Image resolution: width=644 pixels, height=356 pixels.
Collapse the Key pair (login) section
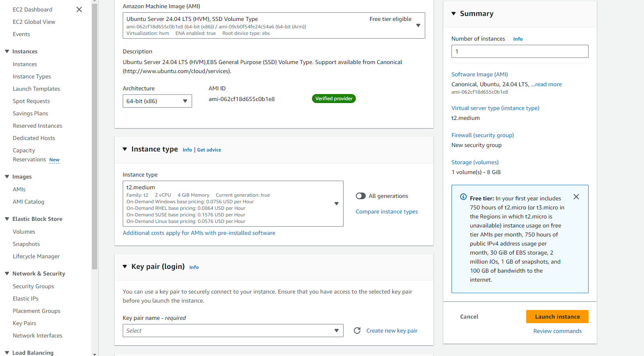tap(125, 266)
